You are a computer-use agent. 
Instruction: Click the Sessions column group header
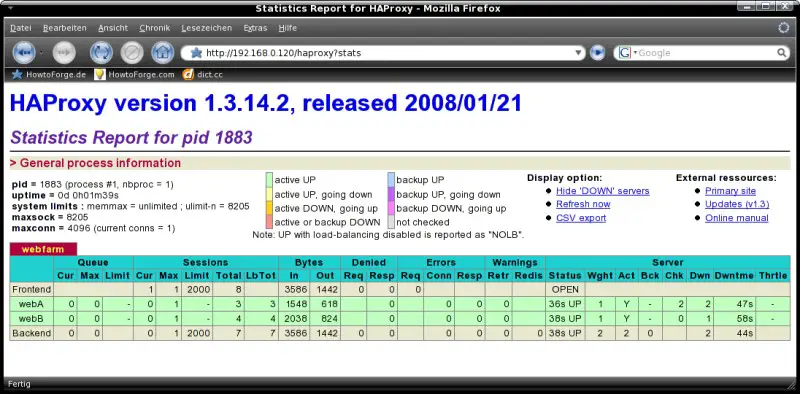coord(206,262)
